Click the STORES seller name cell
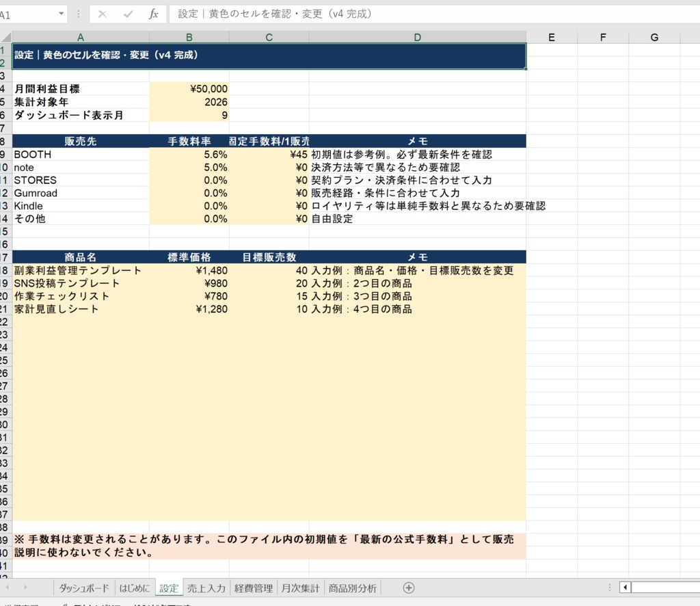 coord(81,180)
